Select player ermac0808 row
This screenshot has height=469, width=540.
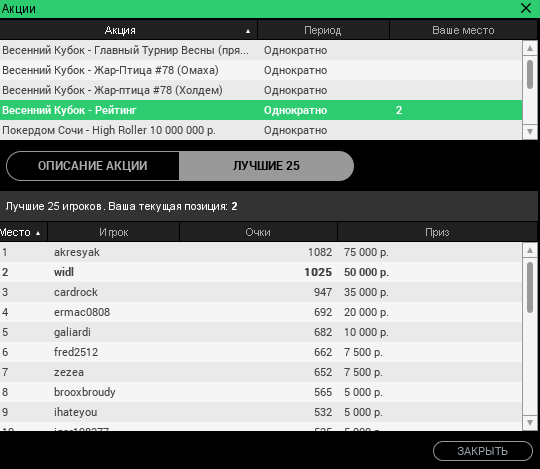(x=261, y=312)
